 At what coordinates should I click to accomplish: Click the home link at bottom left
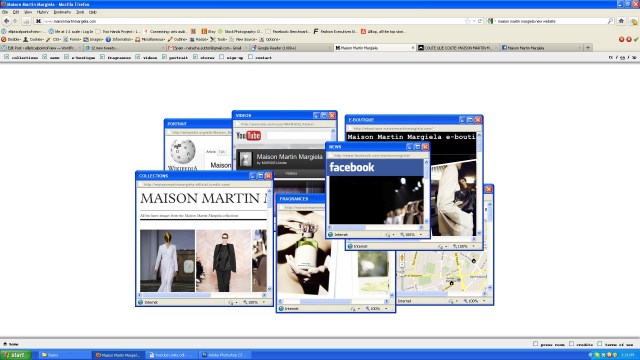tap(11, 344)
